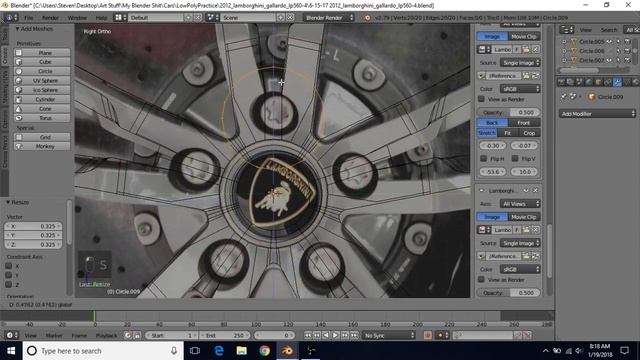This screenshot has height=360, width=640.
Task: Jump to end frame in timeline
Action: [x=354, y=335]
